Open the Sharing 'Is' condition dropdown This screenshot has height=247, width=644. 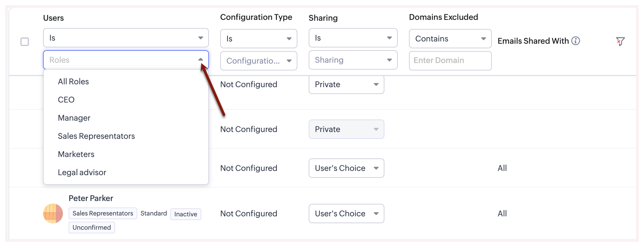(353, 38)
